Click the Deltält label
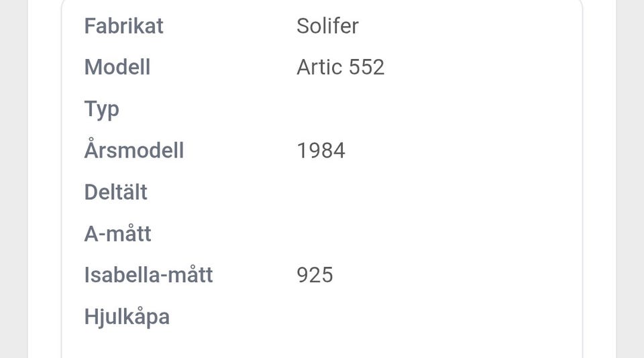Viewport: 644px width, 358px height. pos(115,192)
